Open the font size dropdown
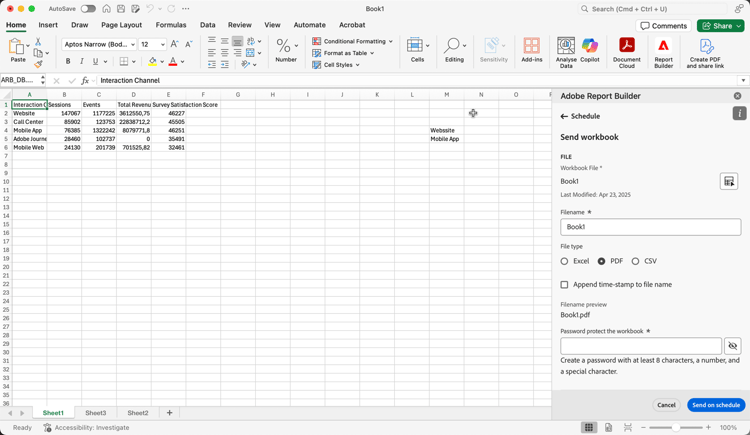This screenshot has width=750, height=435. 163,45
